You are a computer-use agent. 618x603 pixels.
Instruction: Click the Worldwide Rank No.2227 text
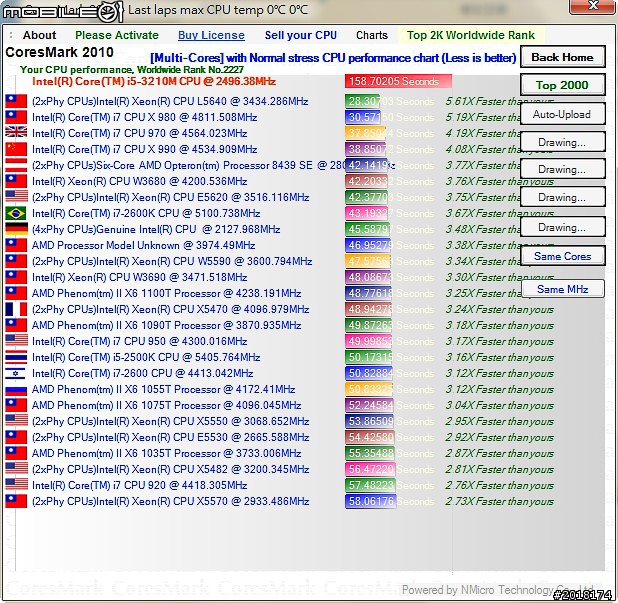coord(190,69)
